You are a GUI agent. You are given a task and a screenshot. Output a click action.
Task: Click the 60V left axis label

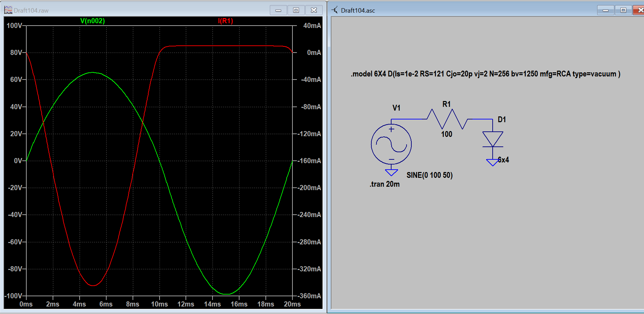tap(16, 80)
